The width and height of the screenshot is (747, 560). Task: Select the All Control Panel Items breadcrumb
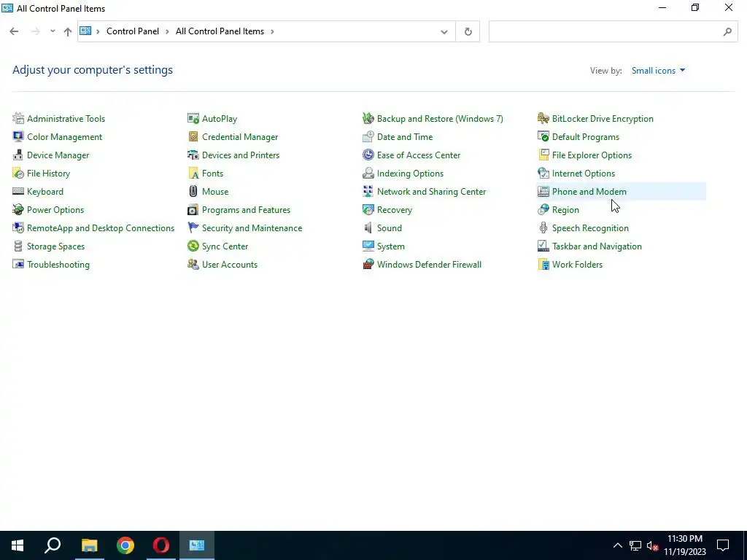[x=220, y=31]
